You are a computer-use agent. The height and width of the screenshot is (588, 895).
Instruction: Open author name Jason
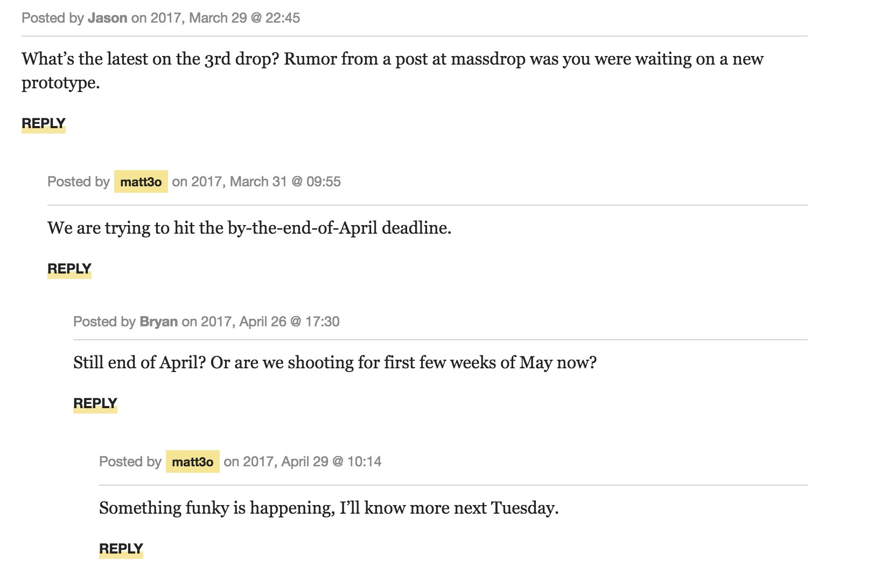pyautogui.click(x=107, y=18)
